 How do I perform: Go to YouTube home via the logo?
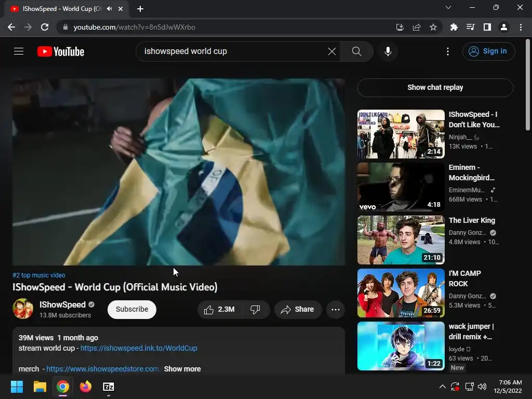click(x=61, y=51)
